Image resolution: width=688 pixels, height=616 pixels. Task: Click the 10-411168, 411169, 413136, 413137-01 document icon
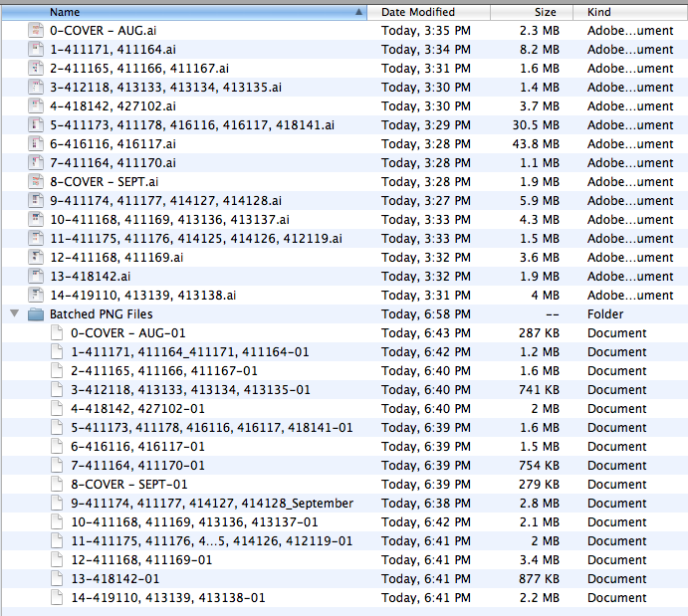[x=57, y=521]
